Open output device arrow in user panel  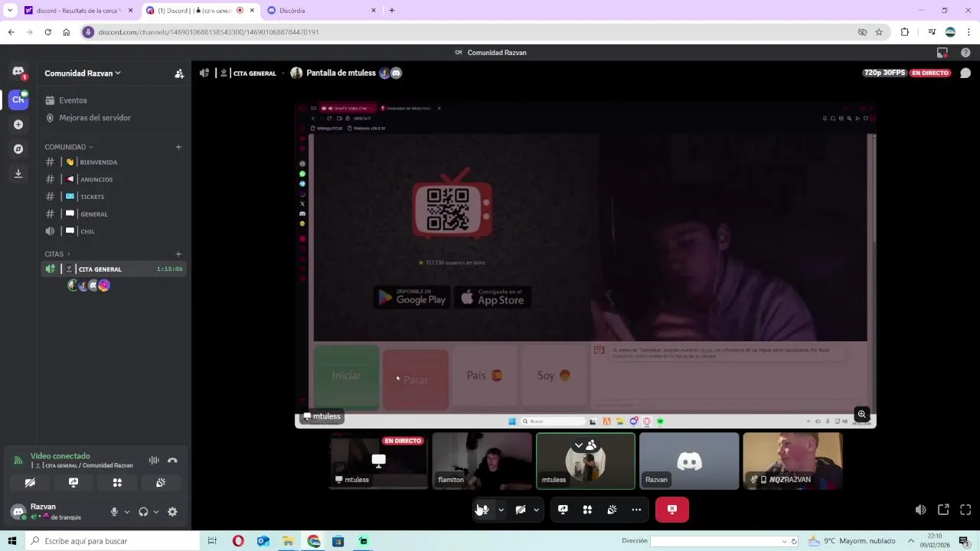point(156,512)
